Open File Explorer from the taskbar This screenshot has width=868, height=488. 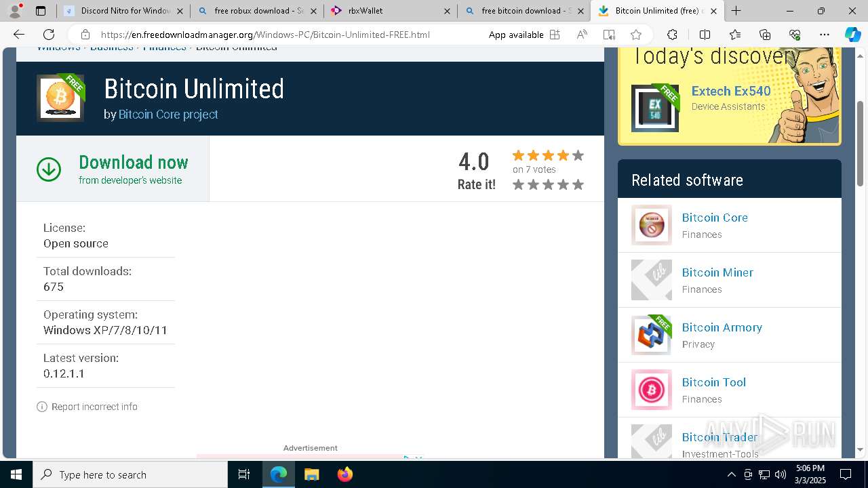312,474
